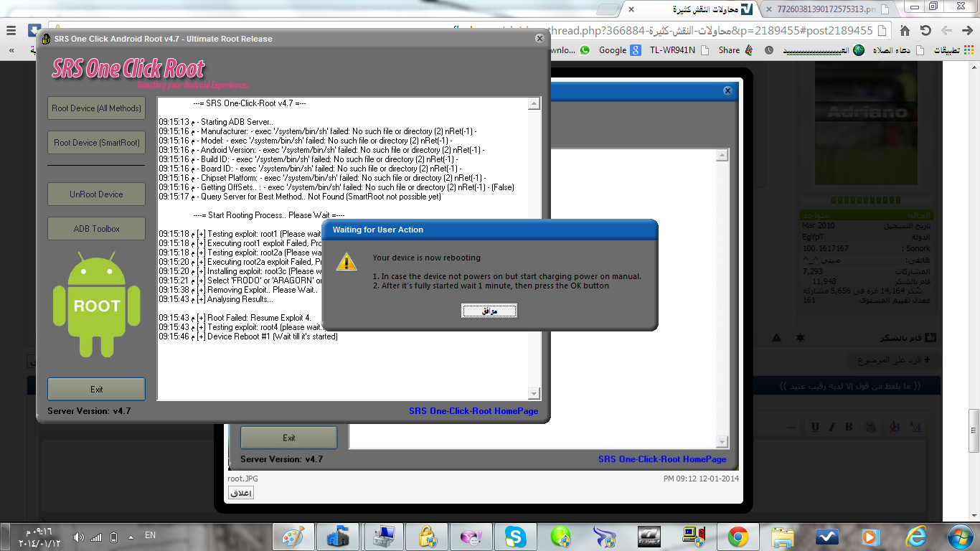
Task: Click the قام بالشكر thanks button
Action: [x=910, y=337]
